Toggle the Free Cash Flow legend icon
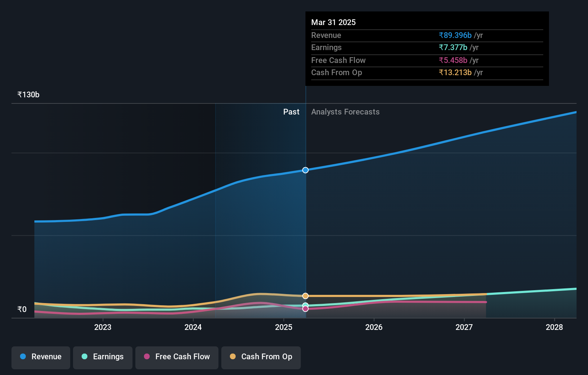The width and height of the screenshot is (588, 375). click(x=147, y=356)
